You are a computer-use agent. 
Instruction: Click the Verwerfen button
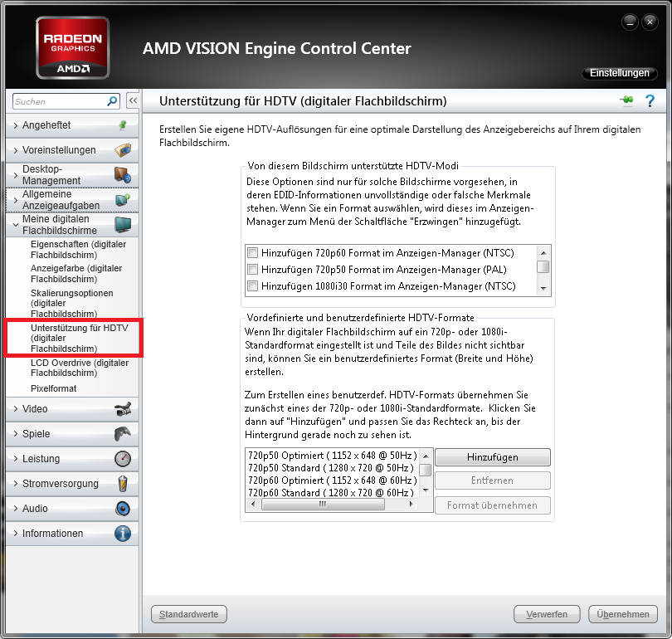point(547,615)
